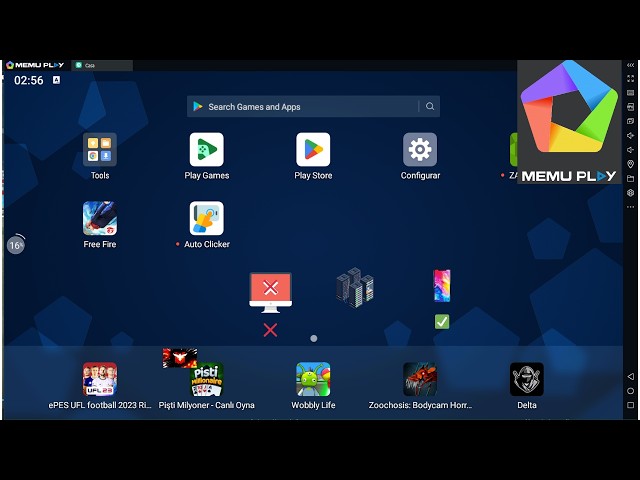Show more sidebar tools (three dots)

point(631,207)
